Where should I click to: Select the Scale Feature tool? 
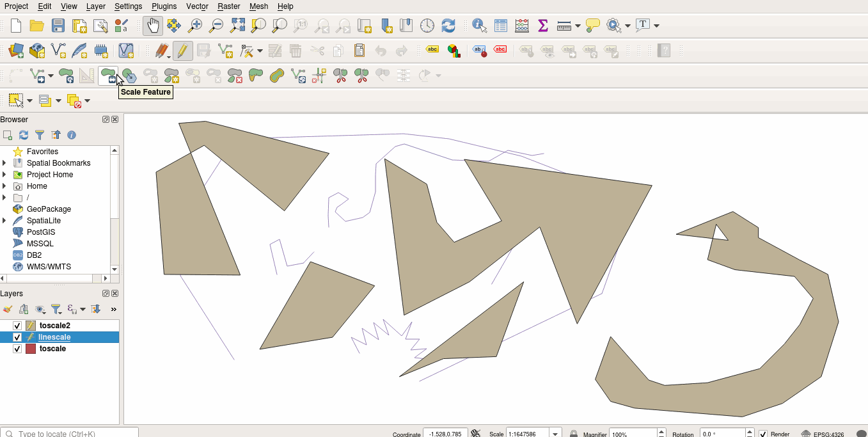(x=108, y=75)
